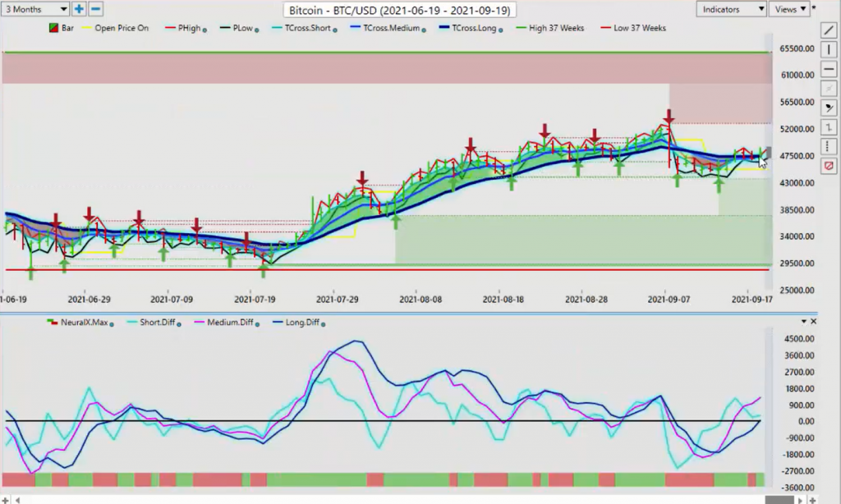The image size is (841, 504).
Task: Toggle the TCross.Long legend label
Action: coord(474,28)
